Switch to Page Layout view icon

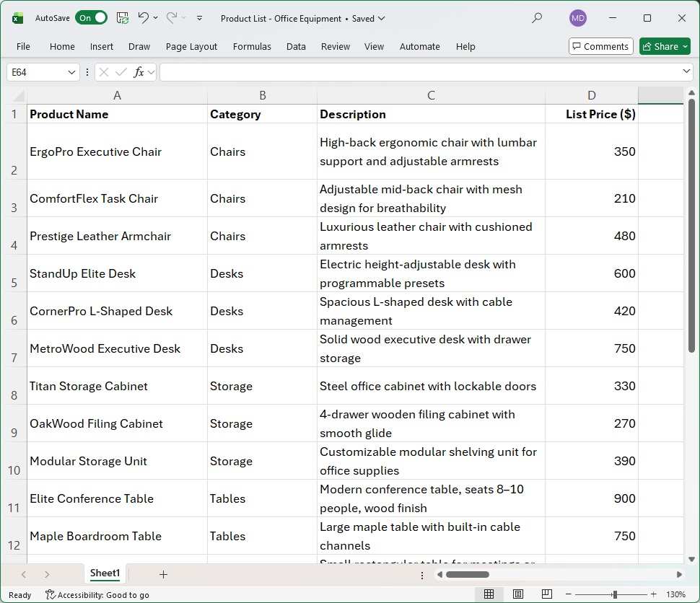click(518, 594)
